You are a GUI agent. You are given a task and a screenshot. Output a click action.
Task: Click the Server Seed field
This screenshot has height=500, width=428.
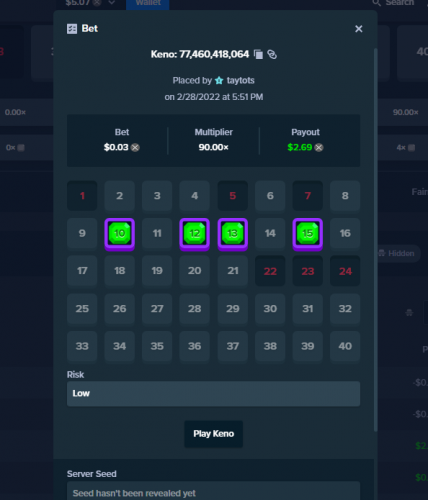213,492
